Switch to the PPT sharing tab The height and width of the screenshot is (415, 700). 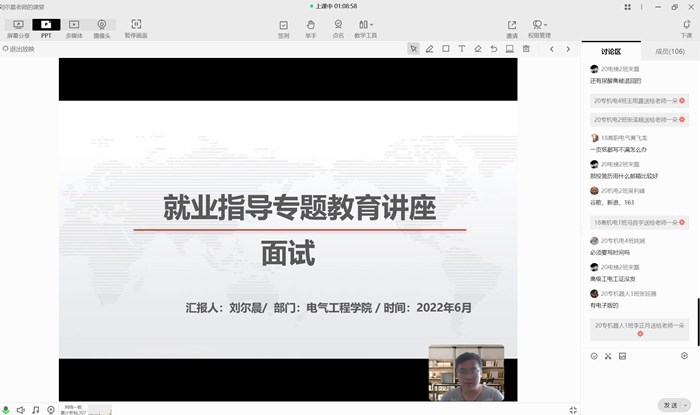coord(46,27)
